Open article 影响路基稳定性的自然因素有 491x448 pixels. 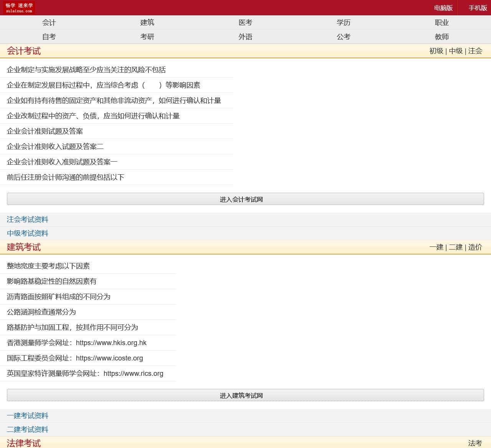click(x=52, y=281)
